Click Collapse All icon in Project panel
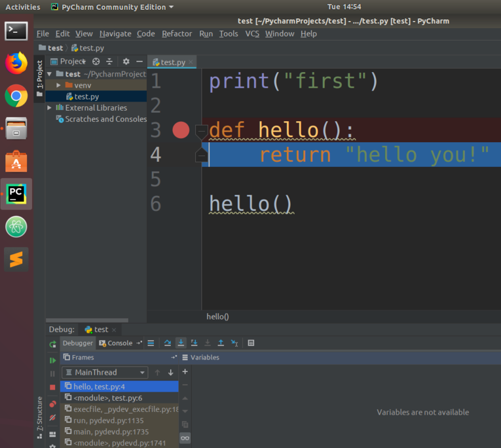The image size is (501, 448). [x=109, y=62]
